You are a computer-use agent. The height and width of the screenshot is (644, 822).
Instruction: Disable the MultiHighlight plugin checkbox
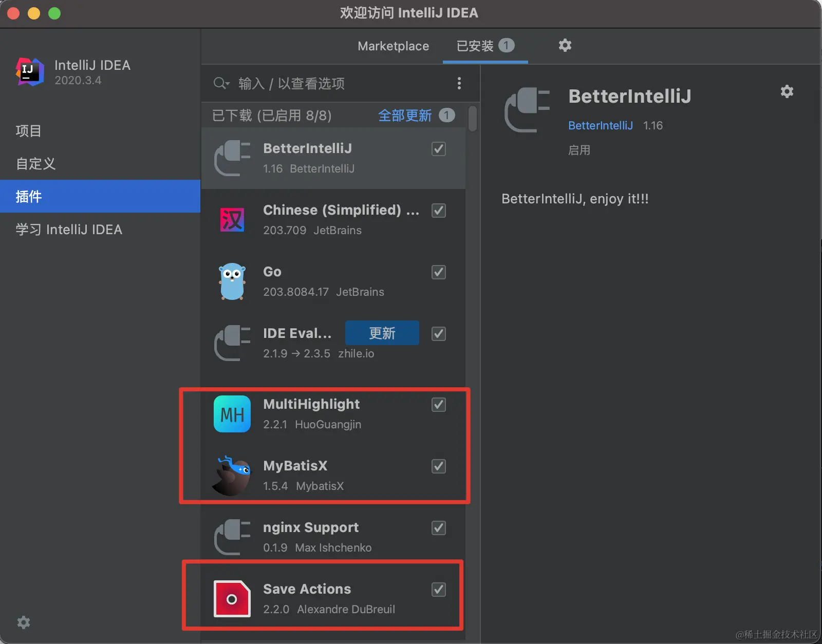(439, 405)
